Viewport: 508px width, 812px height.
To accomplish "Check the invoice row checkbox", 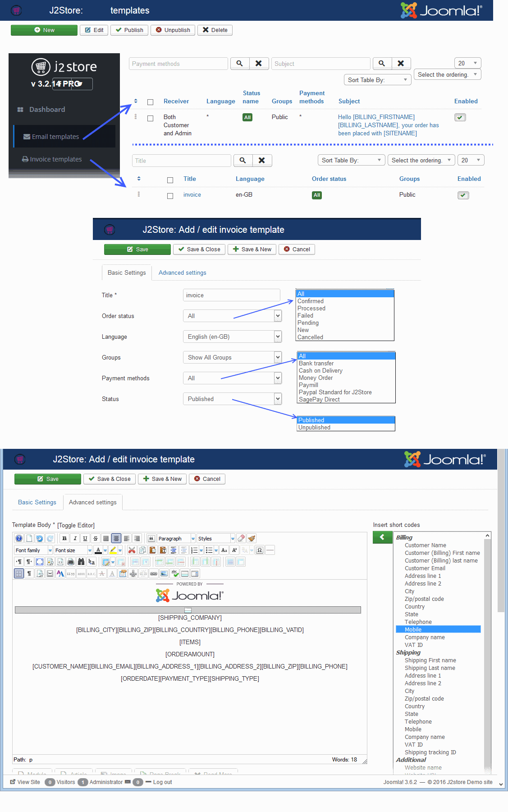I will [x=170, y=196].
